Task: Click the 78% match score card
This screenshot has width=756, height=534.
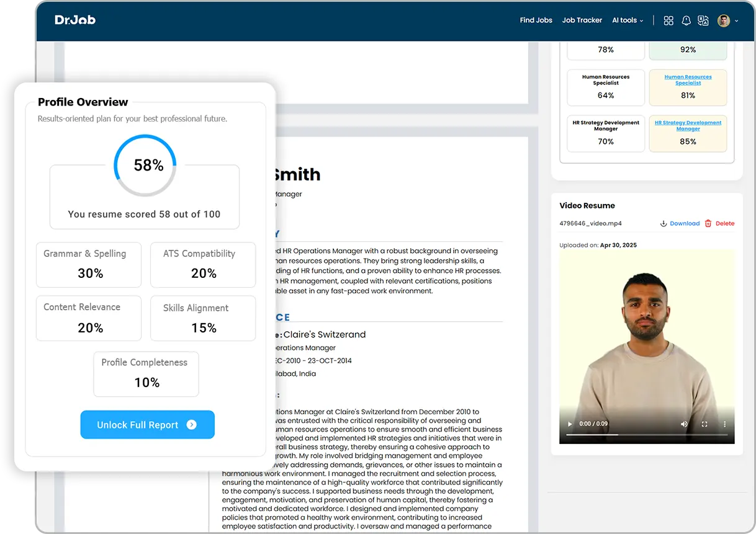Action: tap(606, 50)
